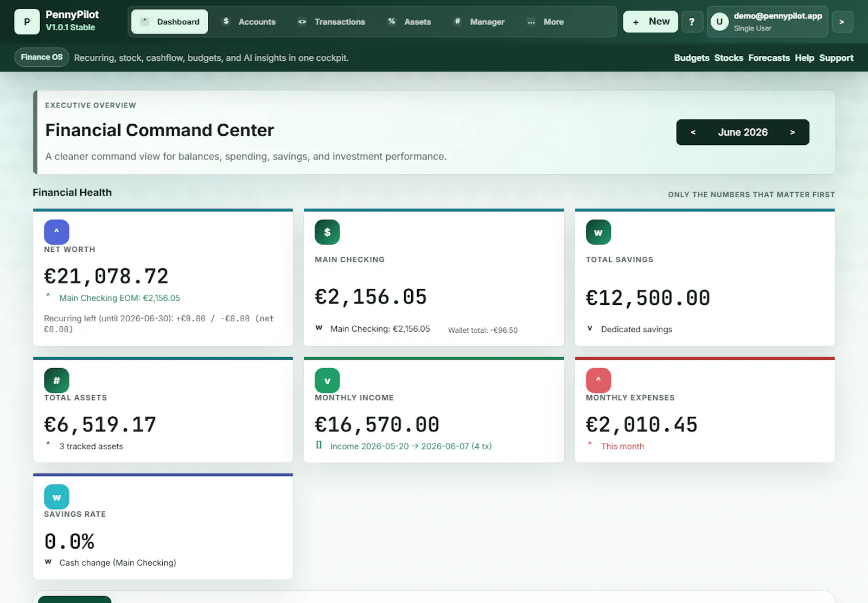Open the Forecasts link
Screen dimensions: 868x603
click(769, 58)
